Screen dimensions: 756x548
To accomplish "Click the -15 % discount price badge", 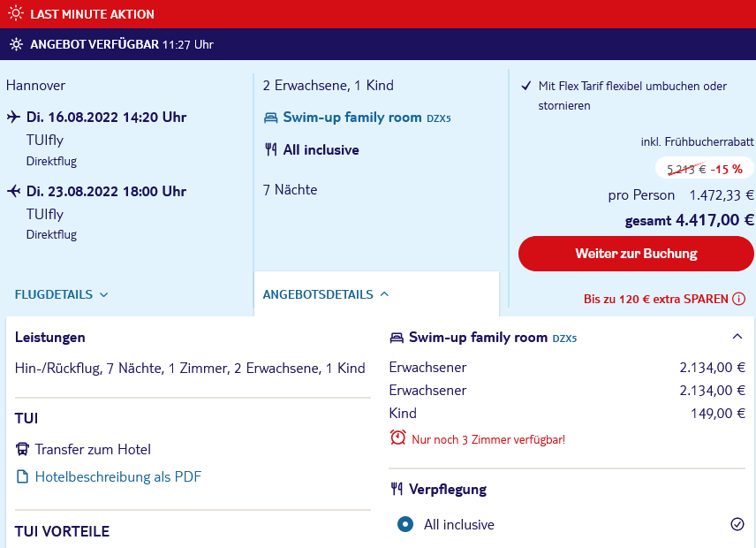I will point(705,168).
